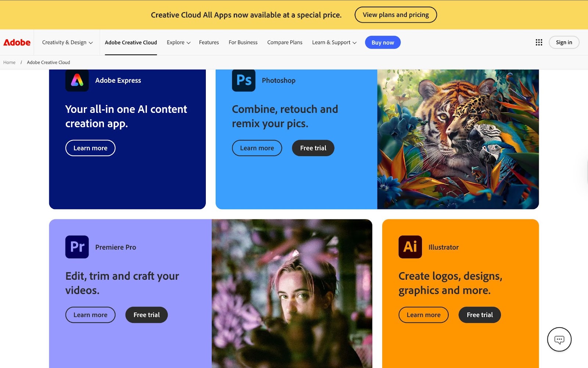Click the Photoshop product name text

(x=279, y=80)
